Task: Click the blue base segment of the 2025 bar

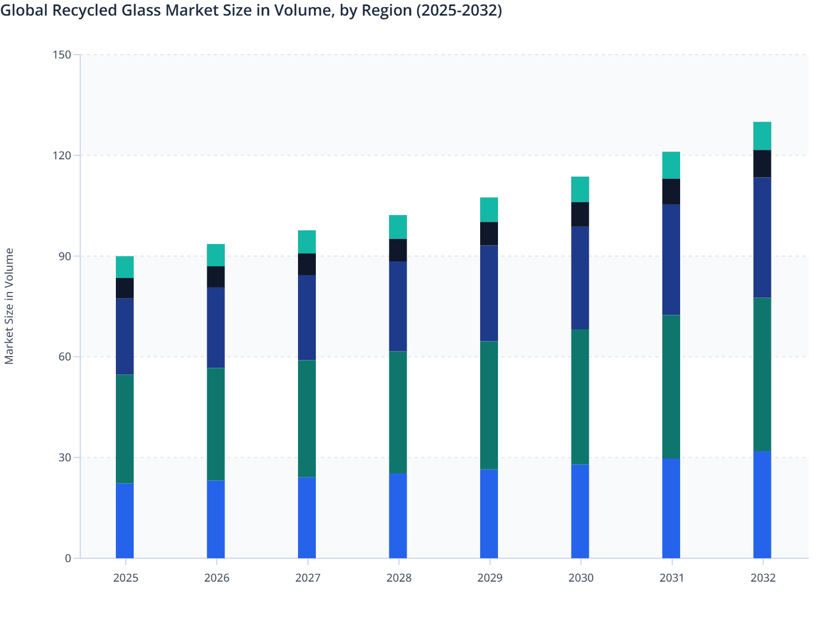Action: tap(125, 521)
